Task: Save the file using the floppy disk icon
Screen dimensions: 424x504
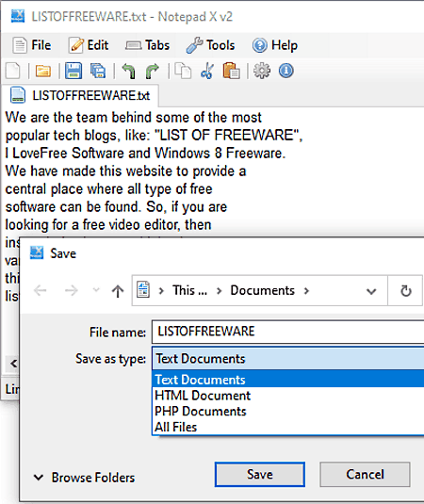Action: tap(73, 71)
